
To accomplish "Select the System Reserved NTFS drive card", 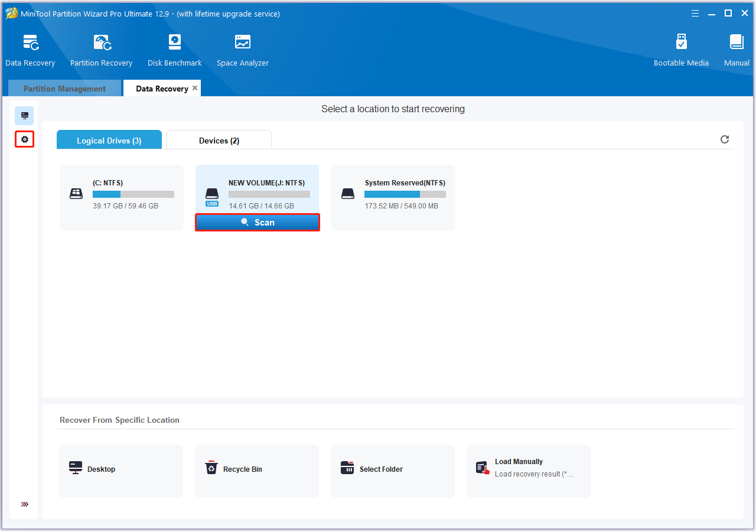I will tap(393, 197).
